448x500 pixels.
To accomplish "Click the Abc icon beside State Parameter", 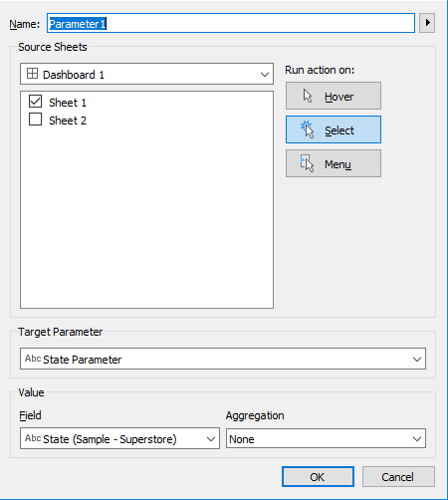I will tap(33, 359).
